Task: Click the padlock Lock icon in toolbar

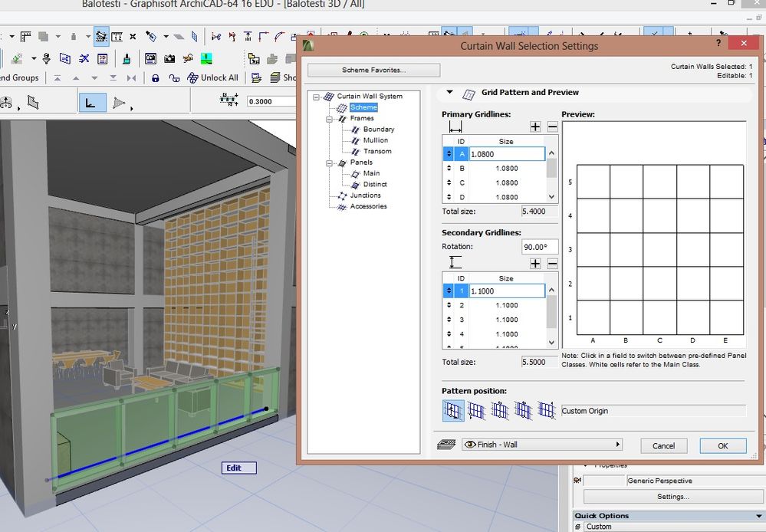Action: (x=156, y=77)
